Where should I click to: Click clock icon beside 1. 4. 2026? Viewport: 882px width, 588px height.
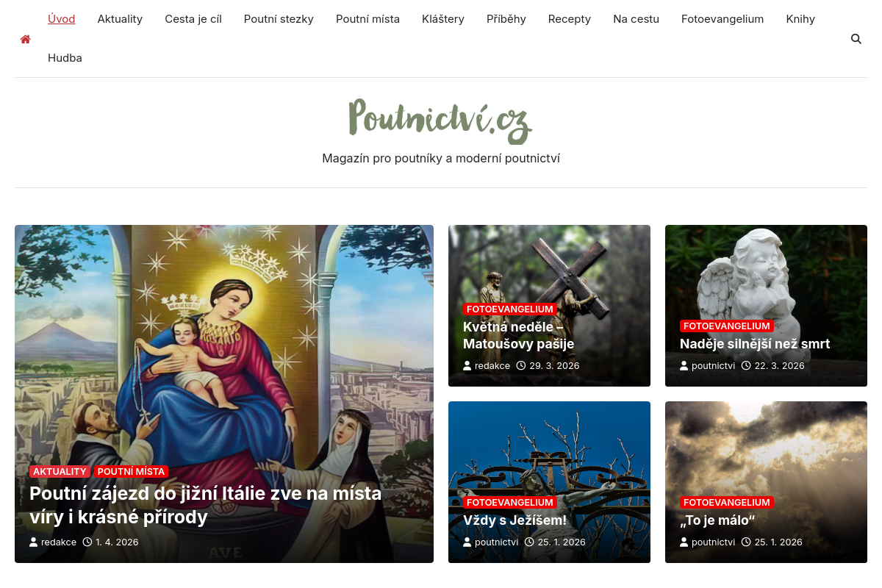[87, 542]
